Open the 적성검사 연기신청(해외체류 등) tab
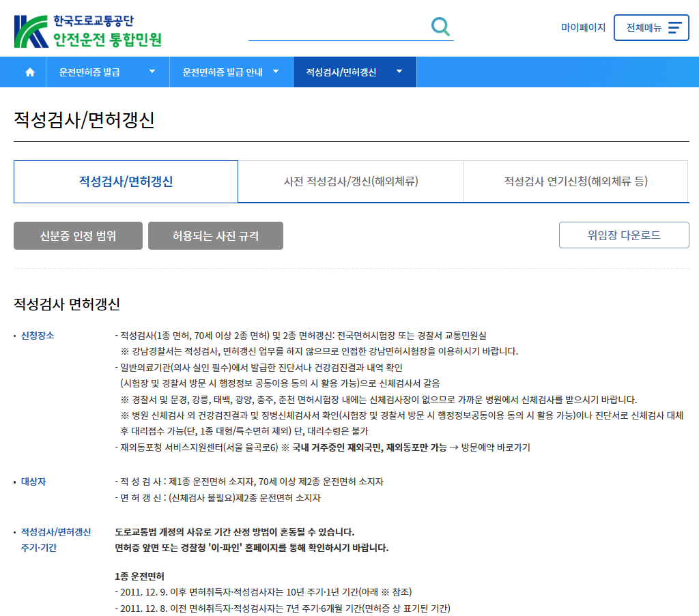 575,181
